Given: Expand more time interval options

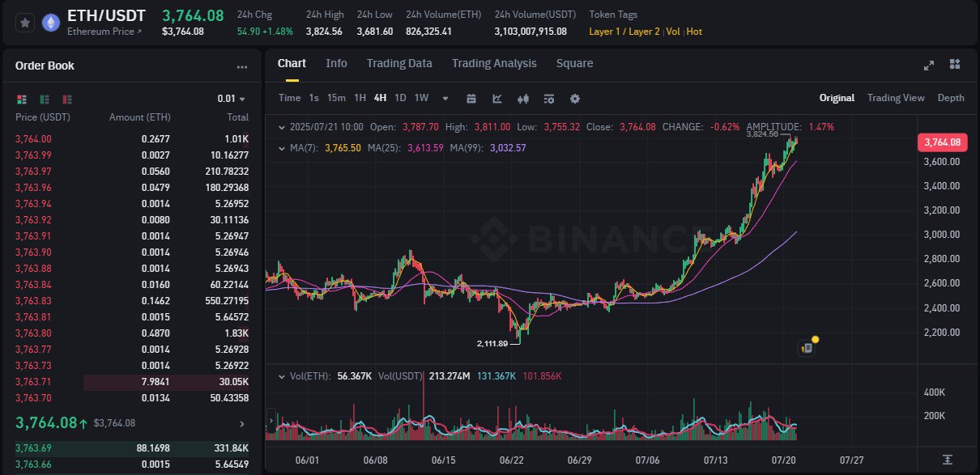Looking at the screenshot, I should [445, 99].
